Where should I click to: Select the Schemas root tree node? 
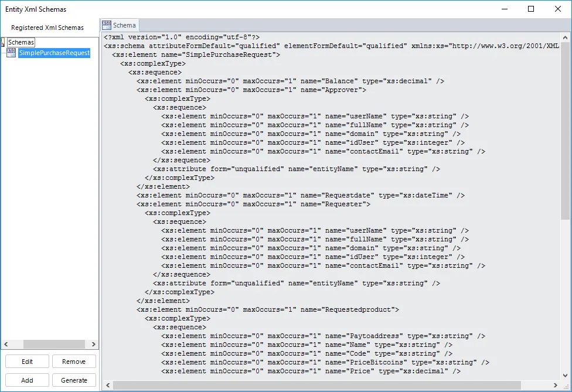21,42
